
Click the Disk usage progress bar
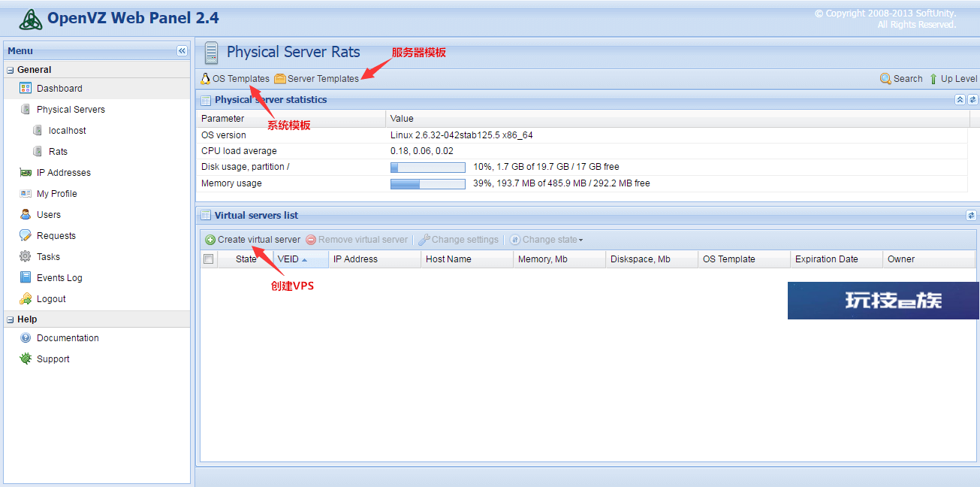(x=428, y=167)
